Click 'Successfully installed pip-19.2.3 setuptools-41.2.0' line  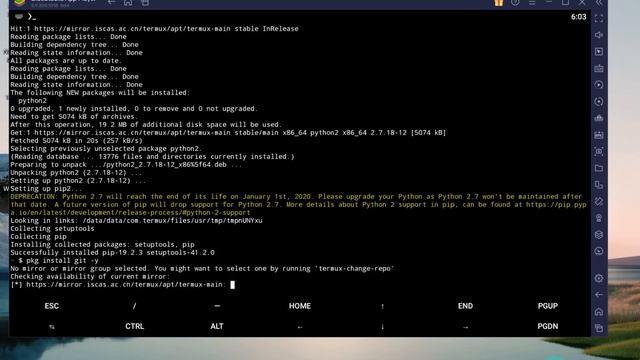click(112, 253)
